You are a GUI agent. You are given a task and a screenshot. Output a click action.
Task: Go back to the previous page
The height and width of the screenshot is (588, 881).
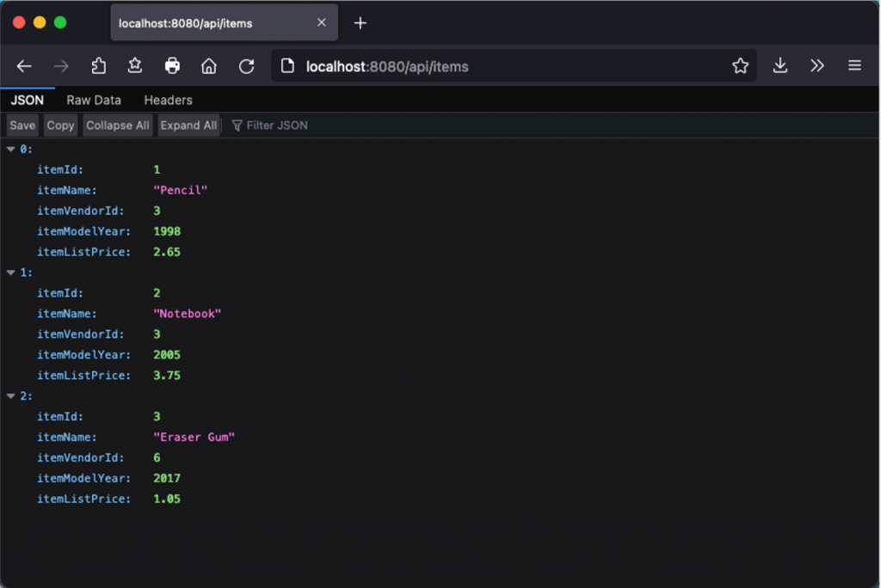23,66
